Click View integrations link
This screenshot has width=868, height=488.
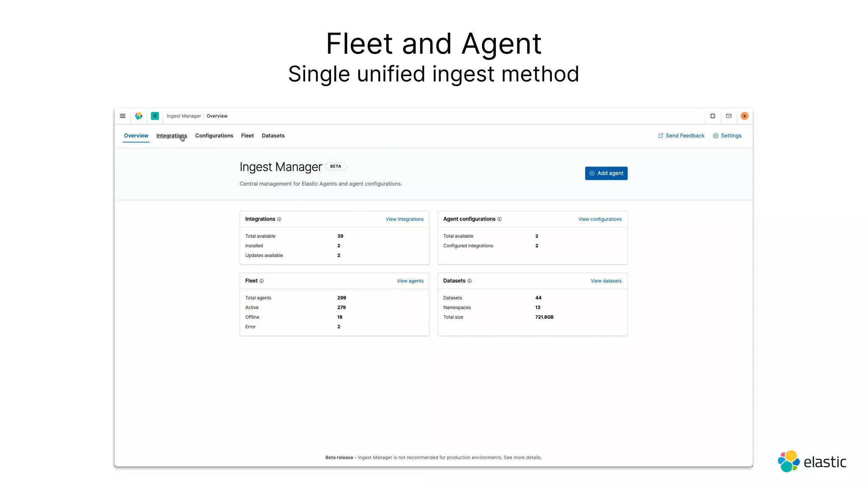pos(404,219)
